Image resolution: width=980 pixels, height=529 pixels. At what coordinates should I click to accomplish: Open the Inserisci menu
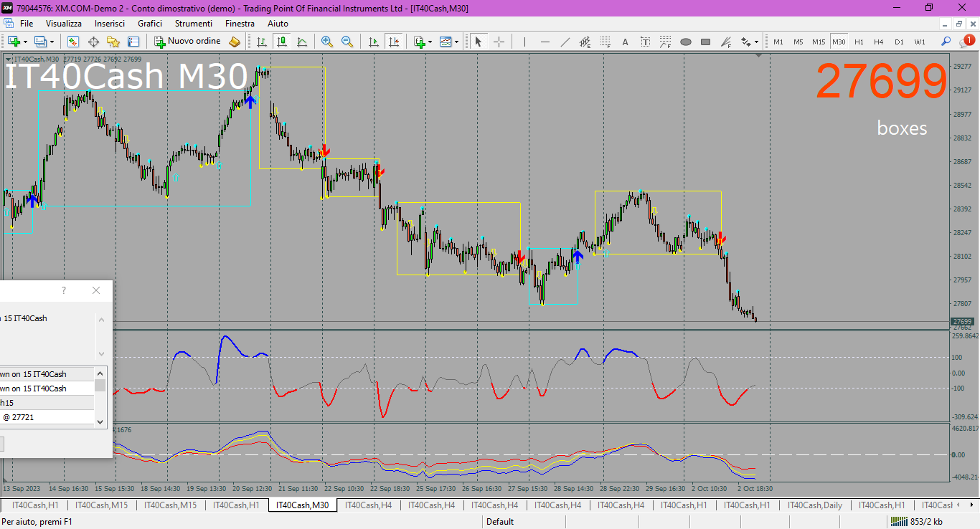(109, 24)
